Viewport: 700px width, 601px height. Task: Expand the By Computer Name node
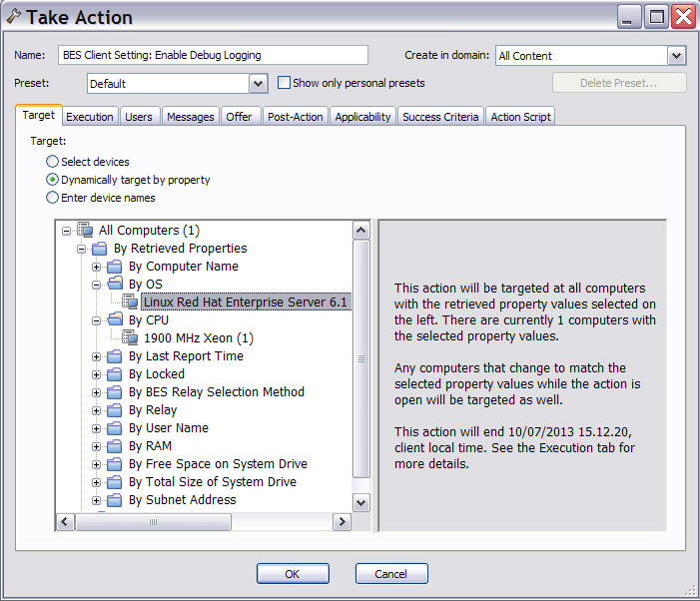pyautogui.click(x=97, y=267)
